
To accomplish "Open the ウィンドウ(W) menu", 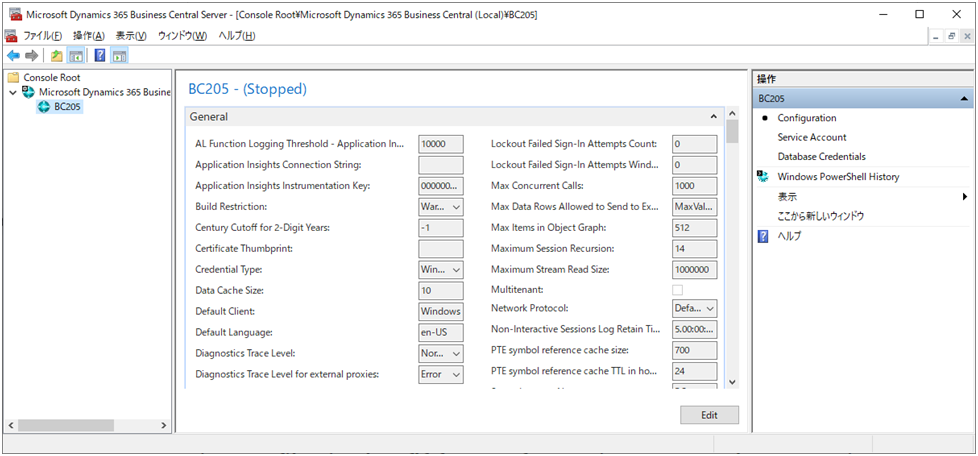I will [182, 36].
